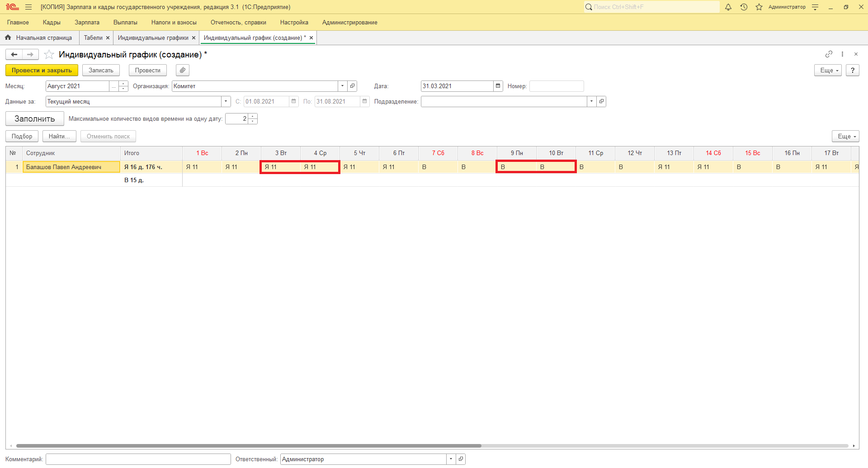Go to home page icon

coord(8,38)
